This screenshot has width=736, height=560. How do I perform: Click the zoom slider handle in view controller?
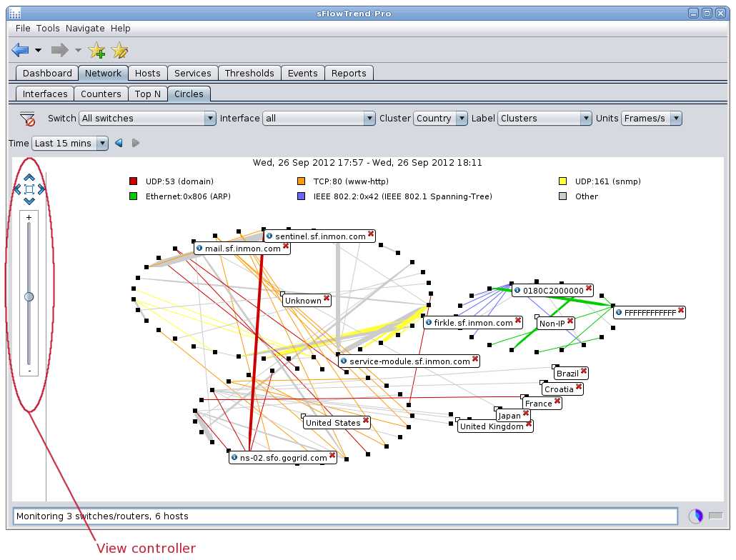pos(29,296)
